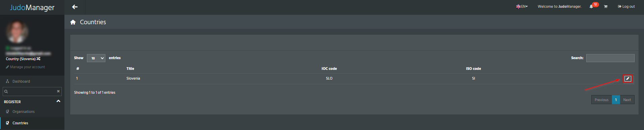This screenshot has height=130, width=644.
Task: Select Countries in the sidebar
Action: 20,123
